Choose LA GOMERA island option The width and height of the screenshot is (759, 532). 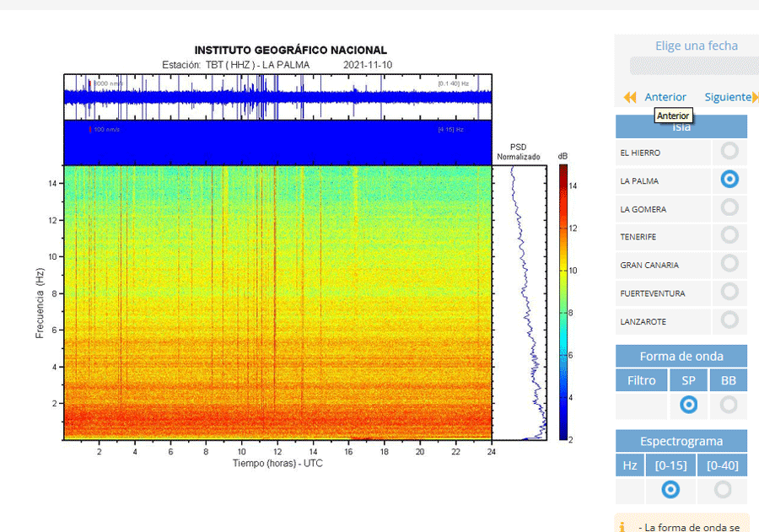point(729,207)
